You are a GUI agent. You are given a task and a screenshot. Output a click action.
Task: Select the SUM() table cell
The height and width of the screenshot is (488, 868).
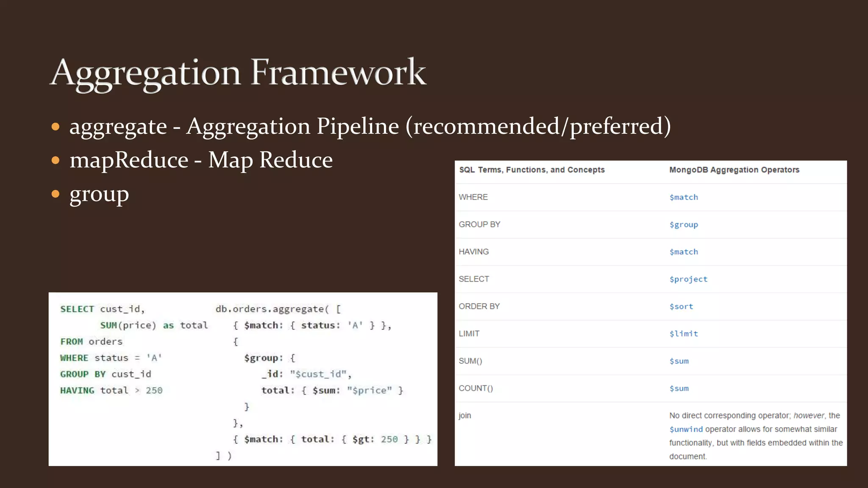(x=470, y=361)
